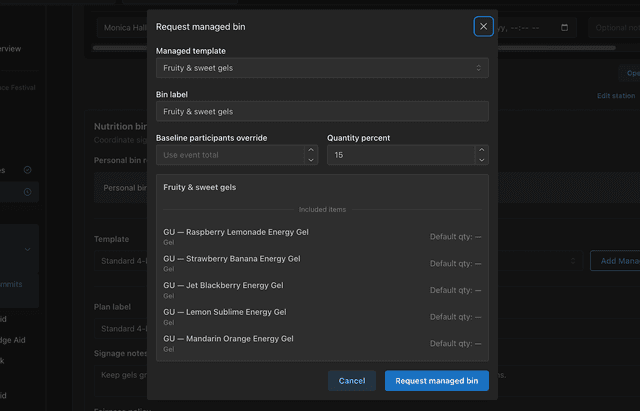Click the Add Managed button behind dialog
Image resolution: width=640 pixels, height=411 pixels.
pos(613,260)
